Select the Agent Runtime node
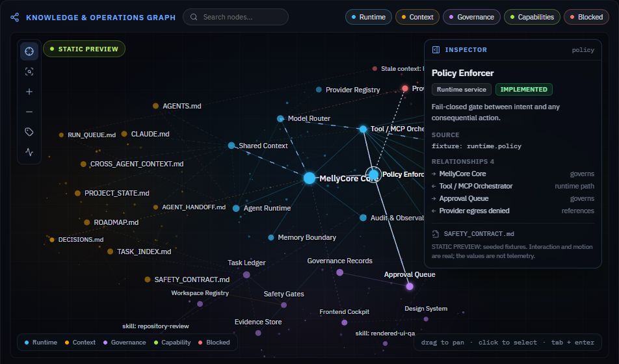619x364 pixels. 236,209
